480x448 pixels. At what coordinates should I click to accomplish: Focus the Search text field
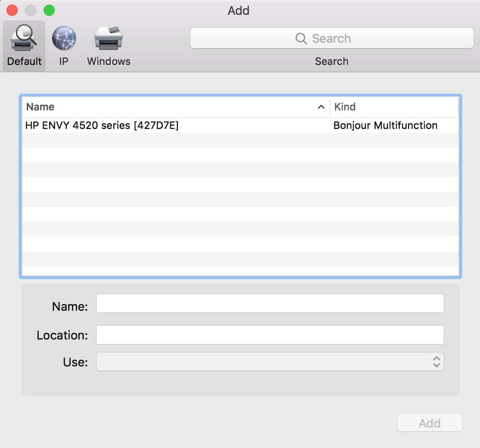coord(331,38)
